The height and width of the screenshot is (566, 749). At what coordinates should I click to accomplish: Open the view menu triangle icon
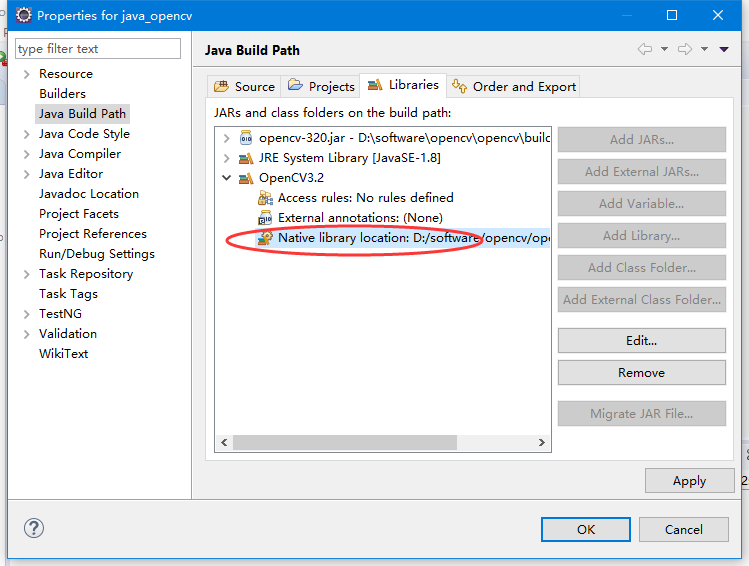pos(724,49)
